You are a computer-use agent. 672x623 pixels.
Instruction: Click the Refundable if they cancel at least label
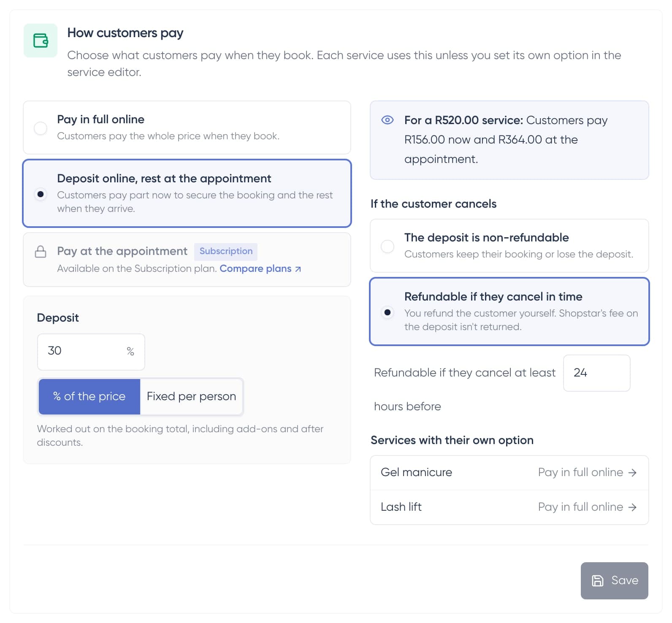(465, 373)
